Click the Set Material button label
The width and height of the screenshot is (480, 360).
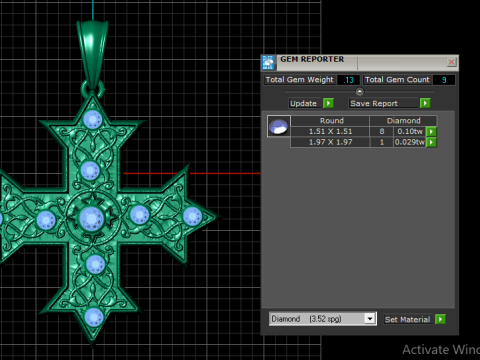407,319
